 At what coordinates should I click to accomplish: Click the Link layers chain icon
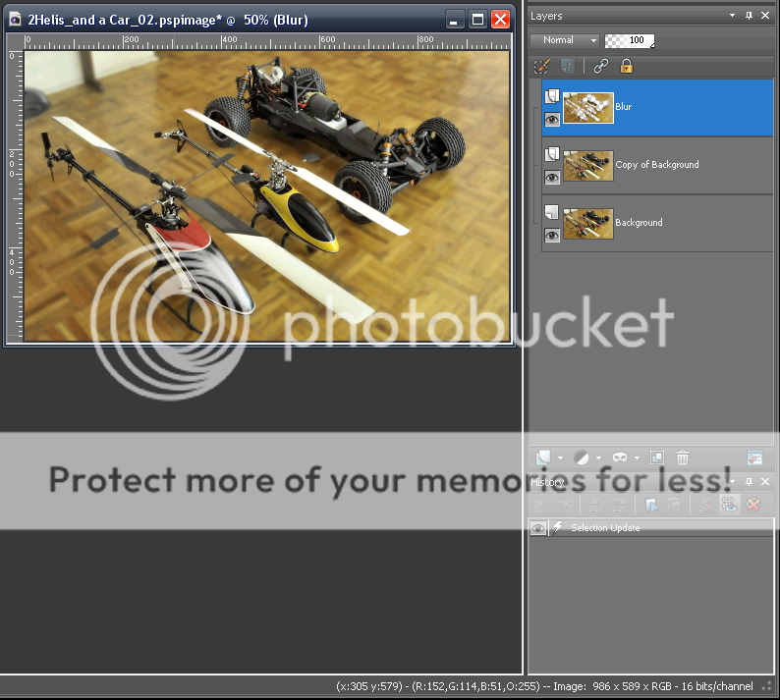[x=600, y=66]
